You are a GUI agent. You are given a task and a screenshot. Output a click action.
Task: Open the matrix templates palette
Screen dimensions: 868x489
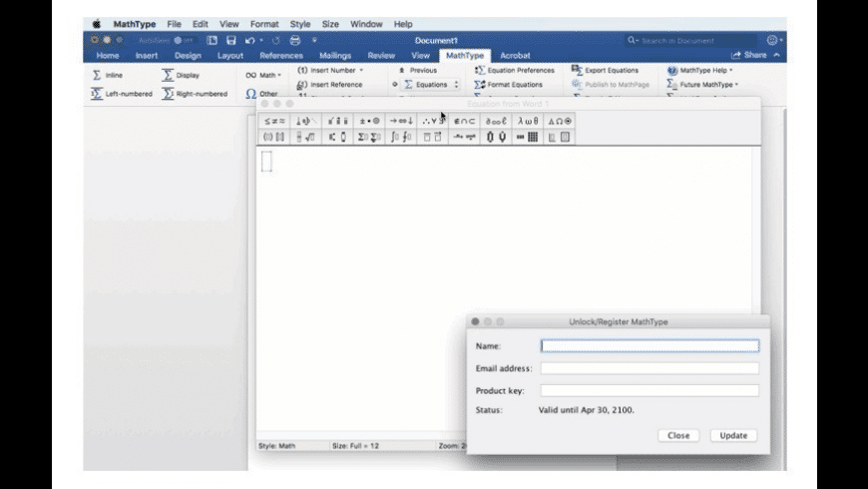(x=528, y=137)
